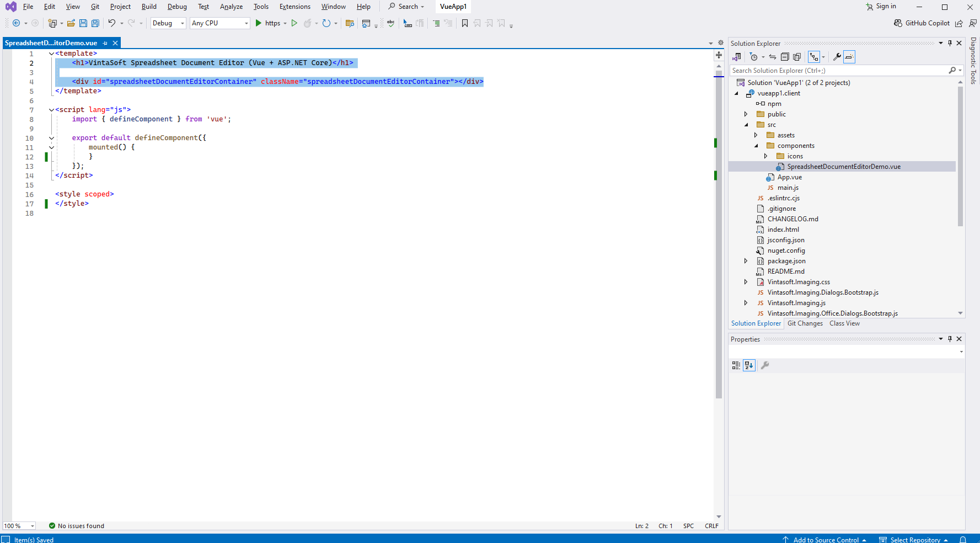Open Properties wrench icon in Solution Explorer toolbar

(x=837, y=57)
